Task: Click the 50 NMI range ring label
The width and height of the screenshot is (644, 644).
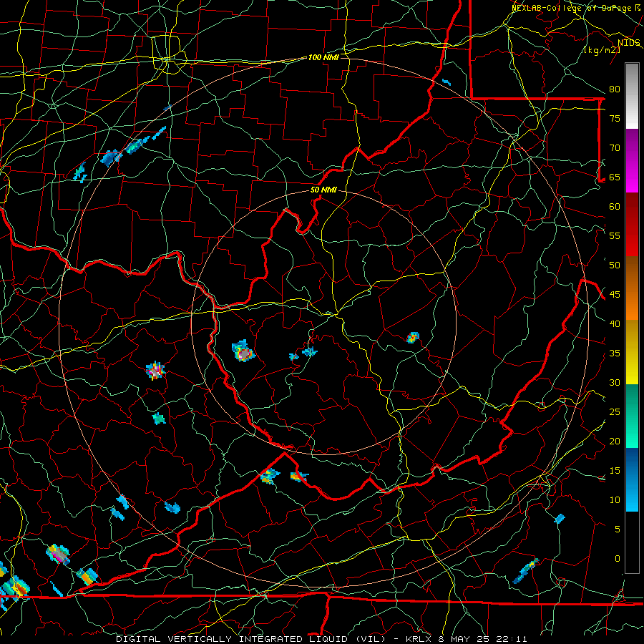Action: [323, 190]
